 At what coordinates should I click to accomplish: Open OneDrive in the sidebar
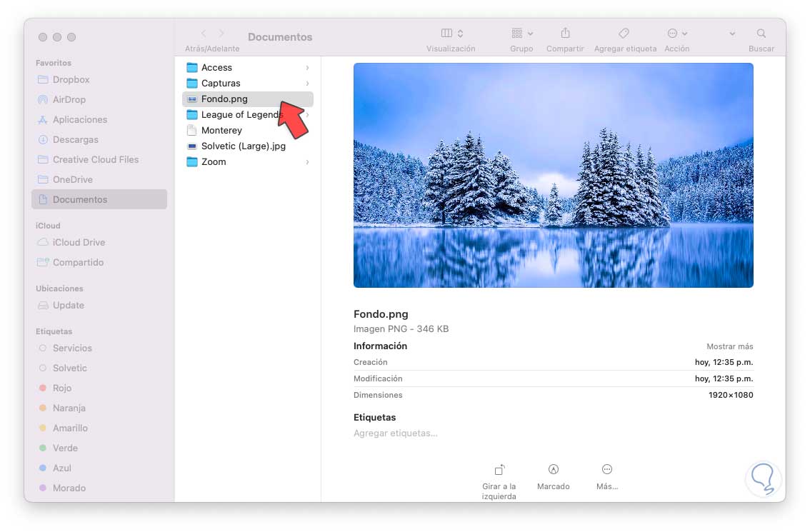coord(99,180)
